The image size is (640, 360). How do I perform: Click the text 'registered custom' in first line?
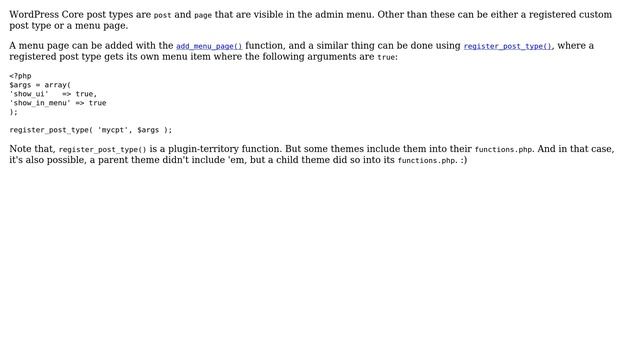click(x=570, y=14)
